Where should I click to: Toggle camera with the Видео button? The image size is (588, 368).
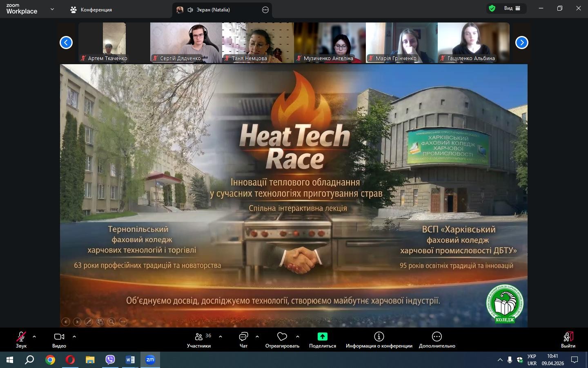(x=59, y=339)
